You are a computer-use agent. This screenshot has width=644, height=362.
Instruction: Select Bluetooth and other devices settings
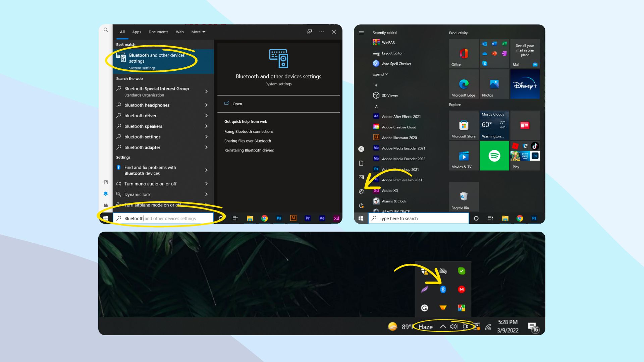click(x=157, y=58)
